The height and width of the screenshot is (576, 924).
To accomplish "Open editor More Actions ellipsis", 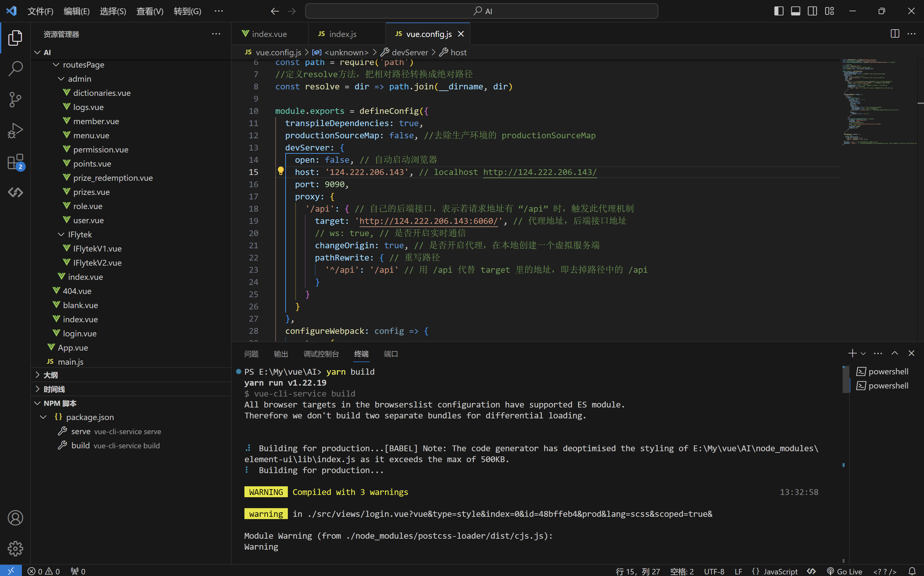I will coord(911,34).
